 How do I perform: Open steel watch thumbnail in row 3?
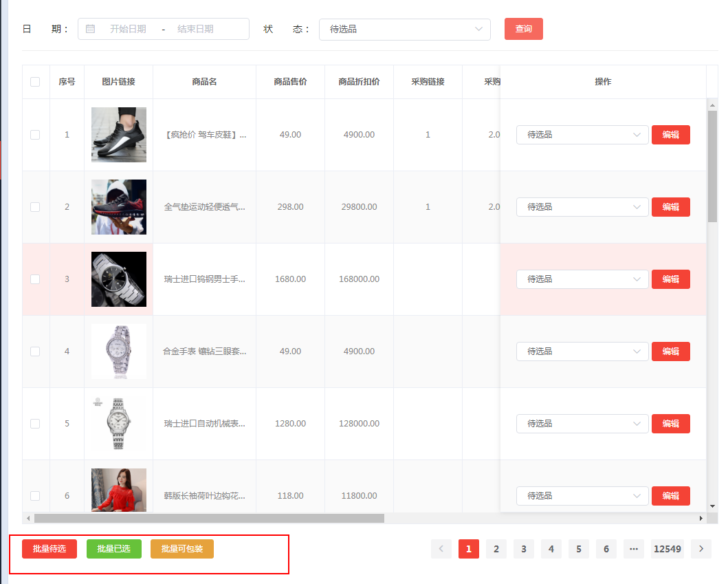[x=119, y=279]
